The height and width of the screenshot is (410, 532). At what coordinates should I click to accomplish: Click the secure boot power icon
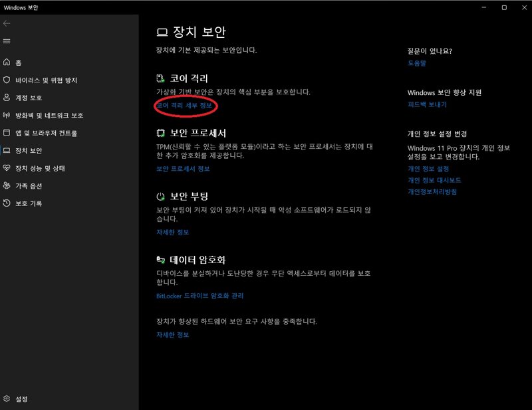160,196
